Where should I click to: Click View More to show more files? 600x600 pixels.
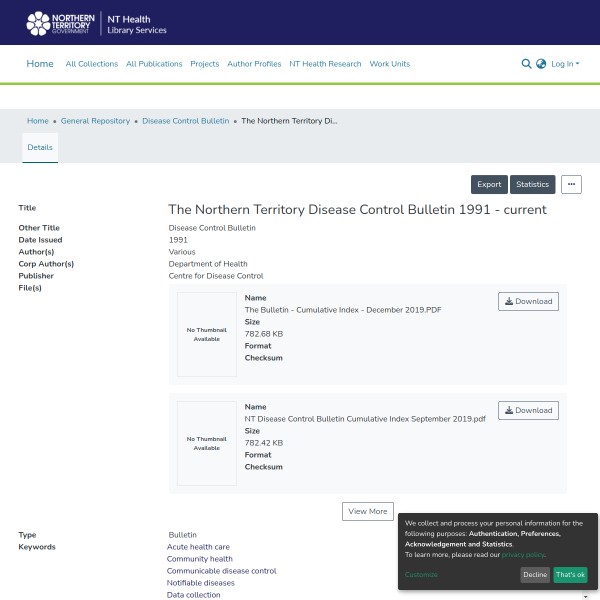point(367,511)
